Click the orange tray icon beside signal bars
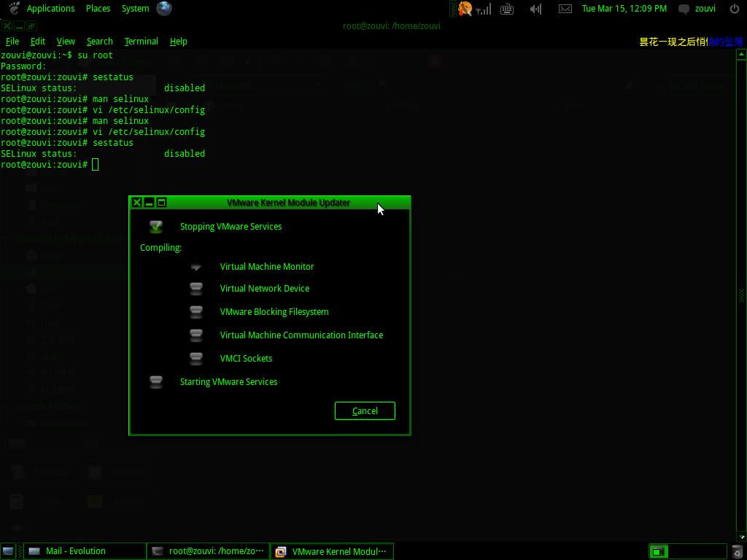This screenshot has height=560, width=747. tap(465, 9)
